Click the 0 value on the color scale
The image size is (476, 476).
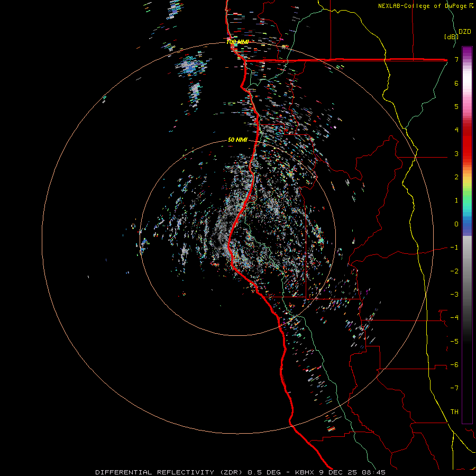click(456, 224)
